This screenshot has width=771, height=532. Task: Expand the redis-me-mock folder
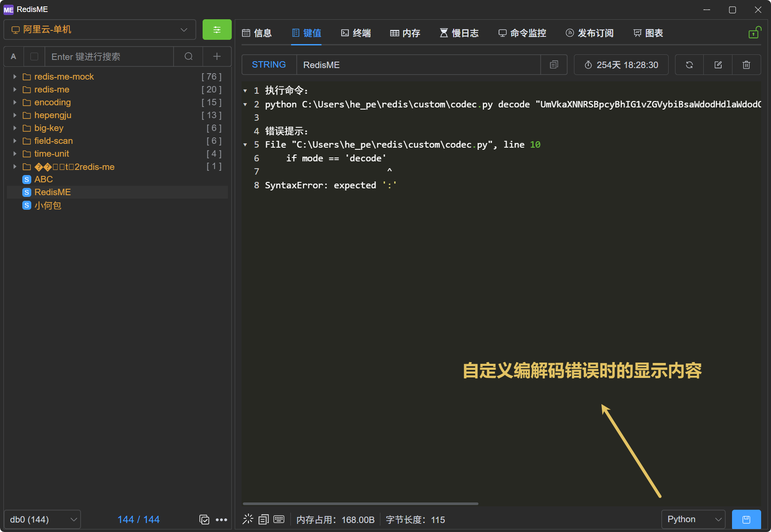(15, 77)
